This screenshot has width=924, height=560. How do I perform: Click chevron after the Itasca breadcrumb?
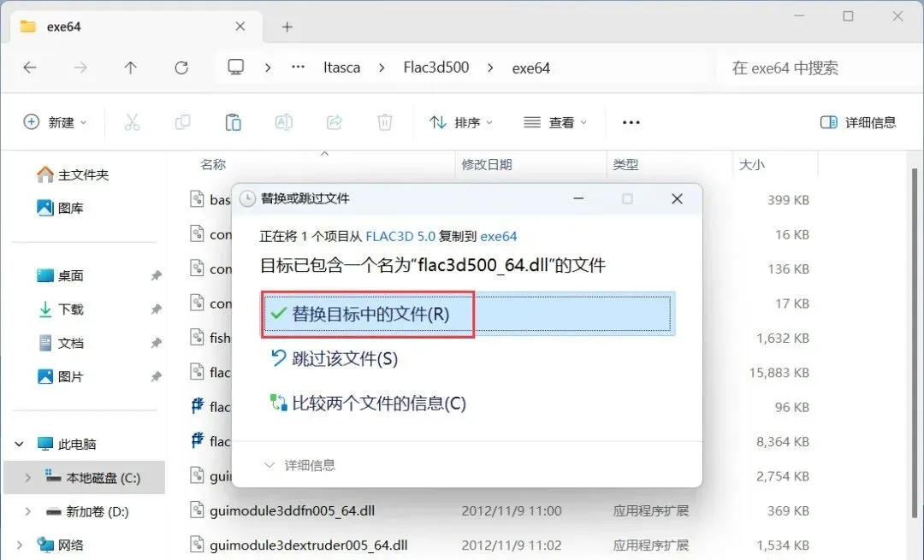382,68
